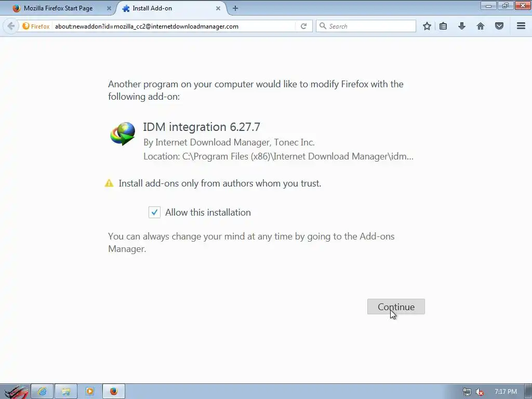Click the muted volume tray icon
This screenshot has height=399, width=532.
[480, 392]
